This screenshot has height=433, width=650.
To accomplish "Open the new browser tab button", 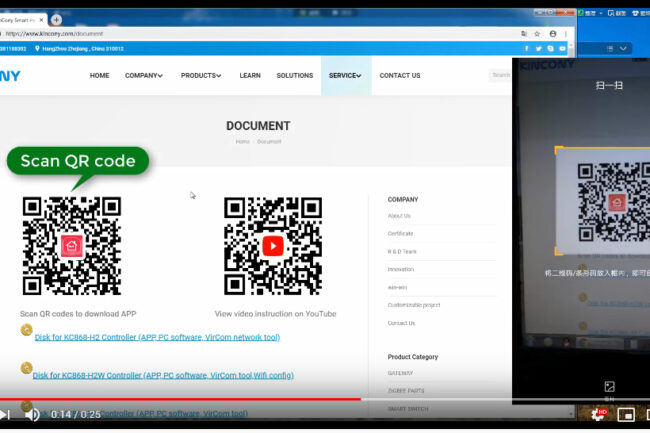I will pos(56,19).
